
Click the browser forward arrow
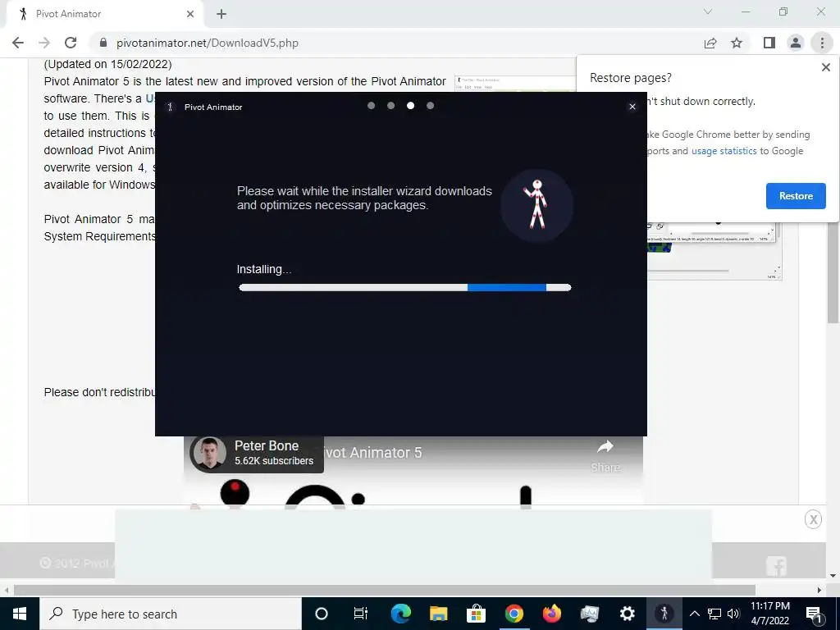(x=44, y=43)
